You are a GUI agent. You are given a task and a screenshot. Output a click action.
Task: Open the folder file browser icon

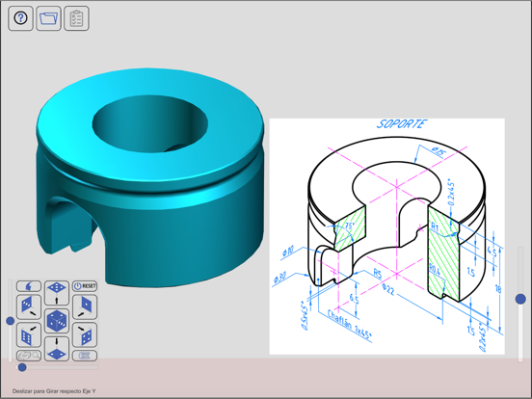coord(48,18)
